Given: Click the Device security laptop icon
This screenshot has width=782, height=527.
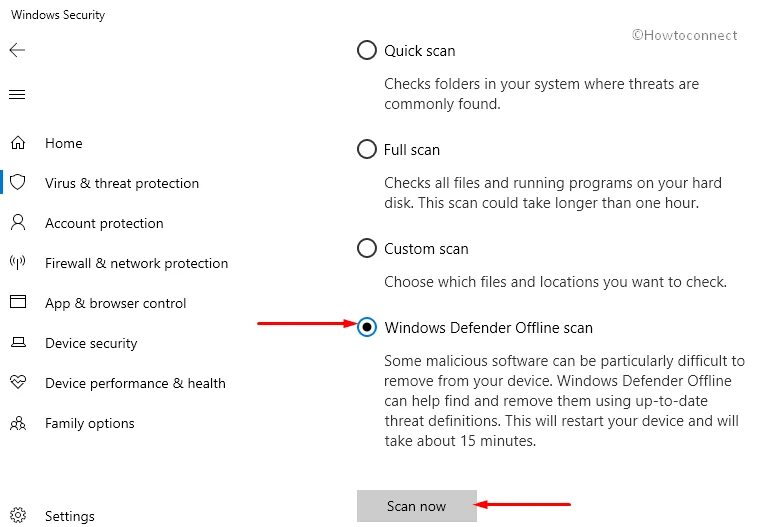Looking at the screenshot, I should pyautogui.click(x=18, y=343).
